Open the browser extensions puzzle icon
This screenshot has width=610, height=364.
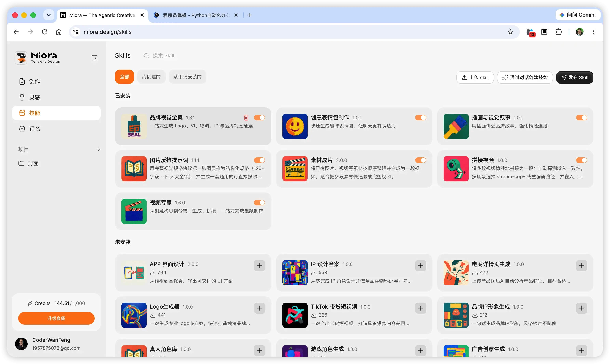(x=558, y=32)
